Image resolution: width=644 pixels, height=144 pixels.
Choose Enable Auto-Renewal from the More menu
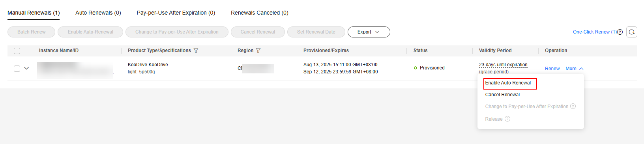tap(508, 83)
